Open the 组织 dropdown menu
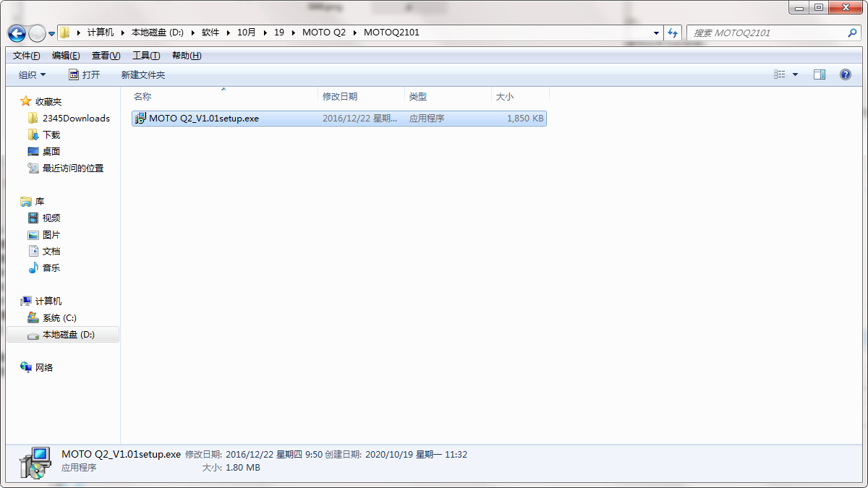Screen dimensions: 868x488 (x=33, y=74)
